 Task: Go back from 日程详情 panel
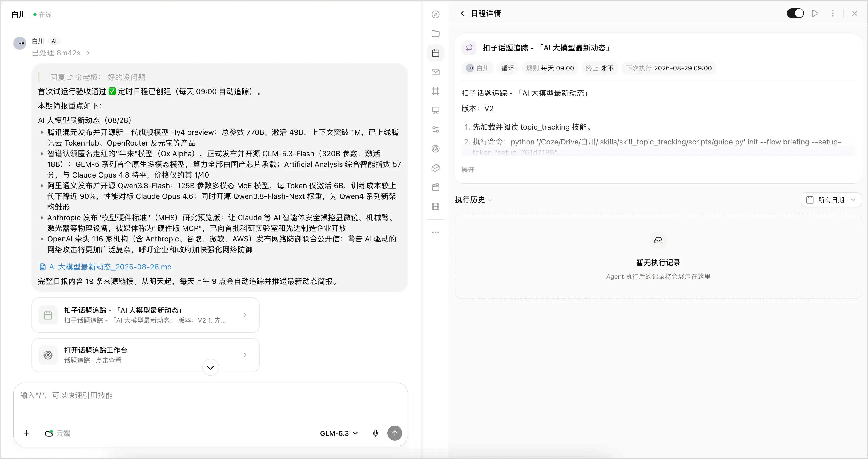tap(462, 13)
